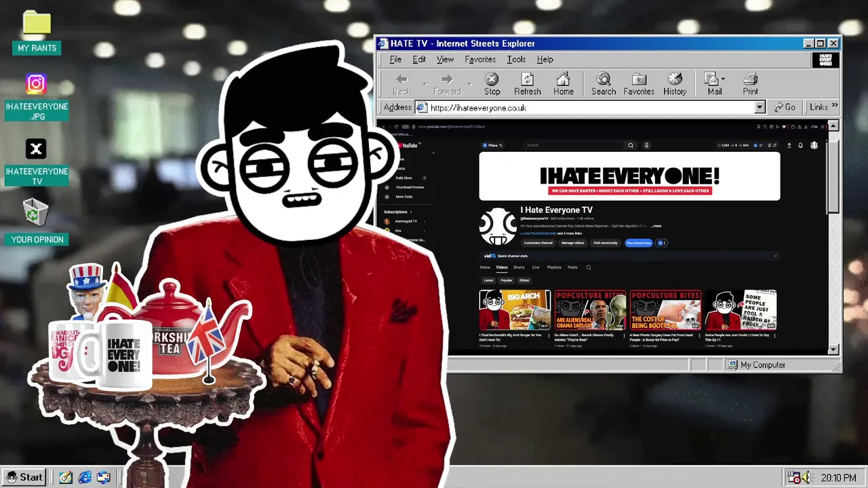Open the Are Aliens Real video thumbnail
The image size is (868, 488).
click(590, 310)
